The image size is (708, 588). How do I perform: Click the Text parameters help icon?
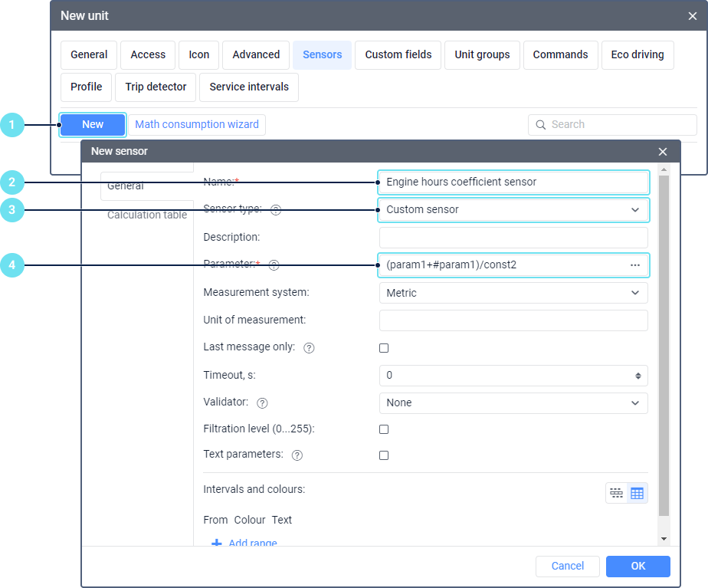[297, 455]
